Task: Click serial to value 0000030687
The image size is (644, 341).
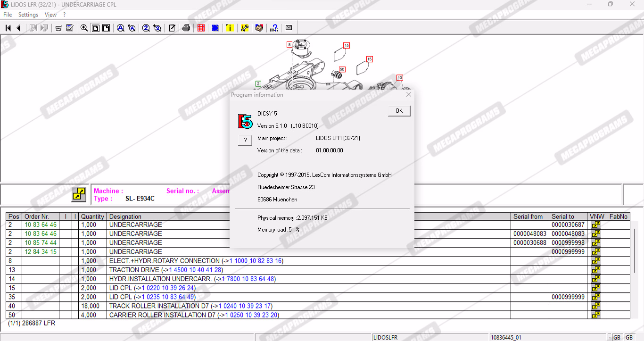Action: 568,225
